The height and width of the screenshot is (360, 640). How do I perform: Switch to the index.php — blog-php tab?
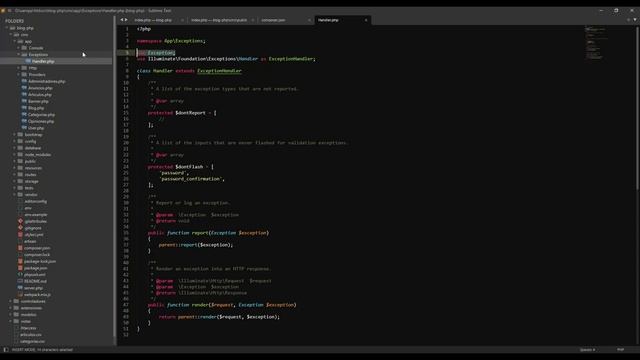pyautogui.click(x=153, y=20)
